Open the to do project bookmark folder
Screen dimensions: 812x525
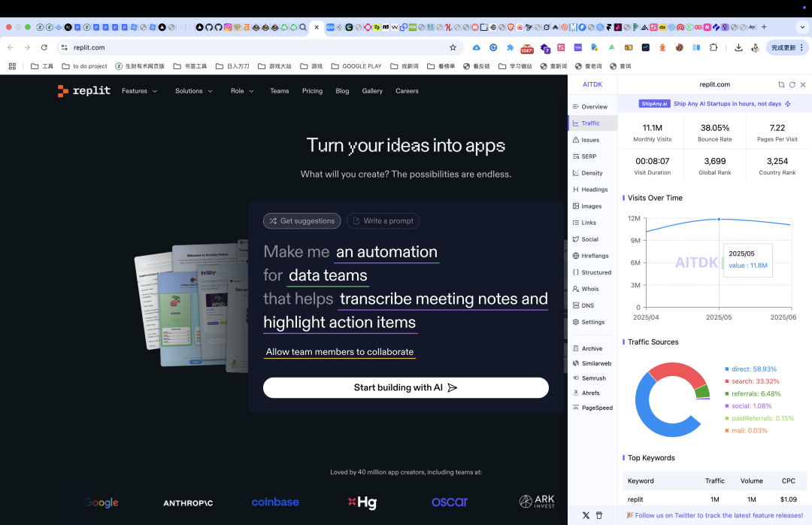pos(84,66)
